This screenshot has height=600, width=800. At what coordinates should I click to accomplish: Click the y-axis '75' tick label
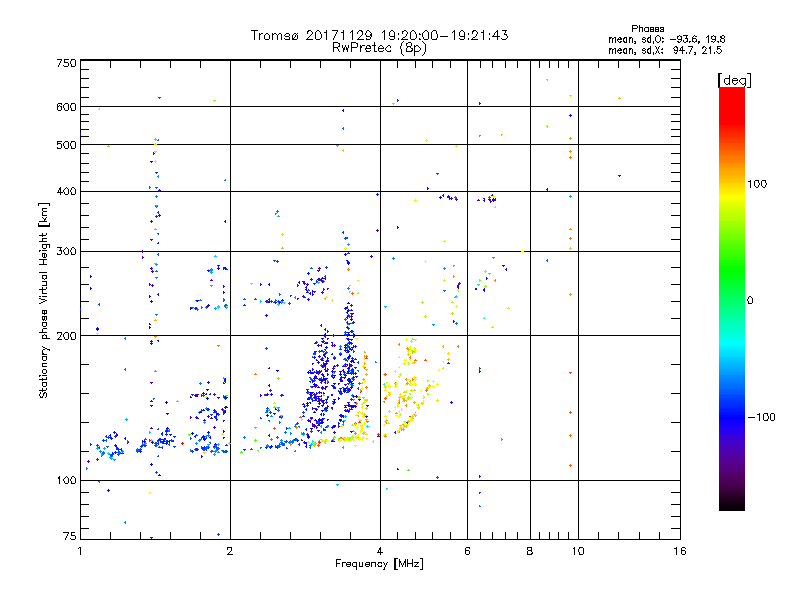point(70,536)
